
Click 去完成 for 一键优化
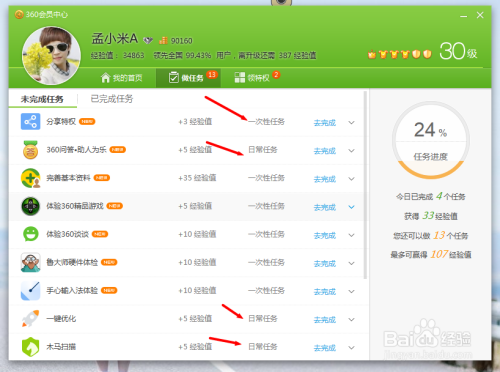325,320
